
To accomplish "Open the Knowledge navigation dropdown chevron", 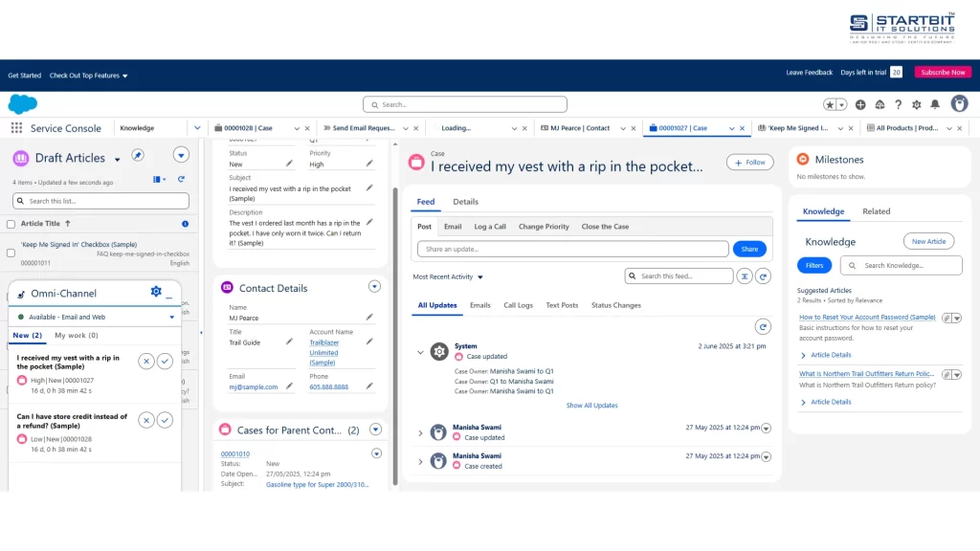I will pyautogui.click(x=197, y=128).
